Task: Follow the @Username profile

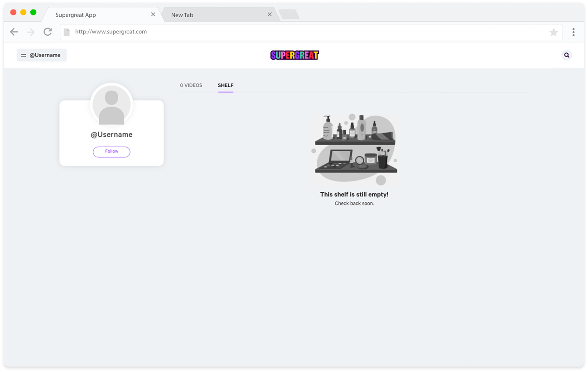Action: pyautogui.click(x=111, y=152)
